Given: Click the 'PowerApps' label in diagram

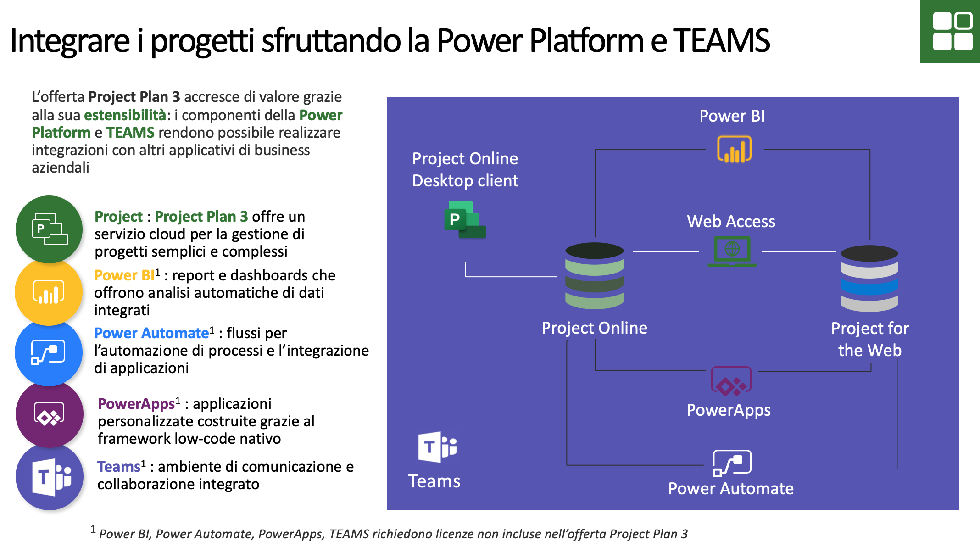Looking at the screenshot, I should click(729, 410).
